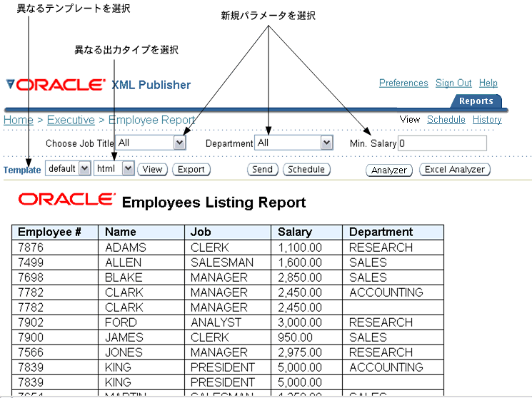
Task: Open the Template default dropdown
Action: click(68, 168)
